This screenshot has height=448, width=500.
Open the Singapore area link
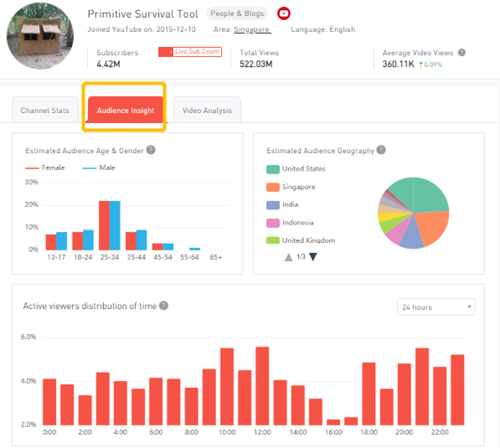tap(252, 29)
